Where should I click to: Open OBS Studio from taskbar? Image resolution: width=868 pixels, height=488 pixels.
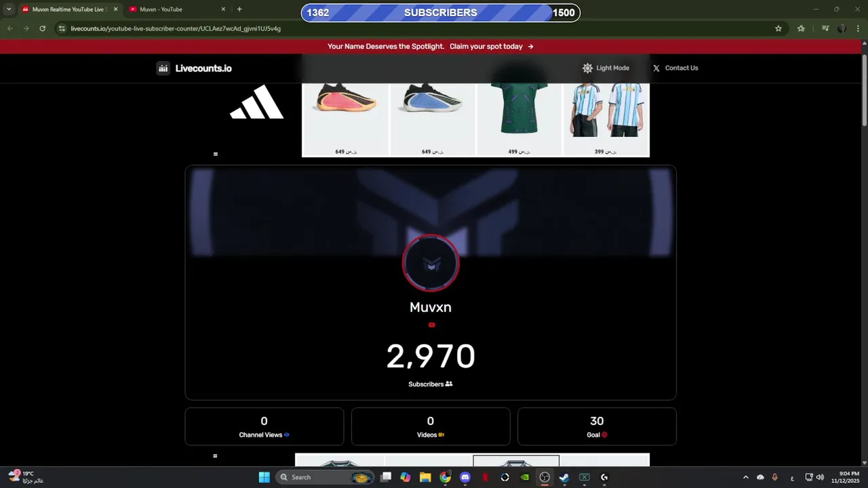(x=545, y=477)
